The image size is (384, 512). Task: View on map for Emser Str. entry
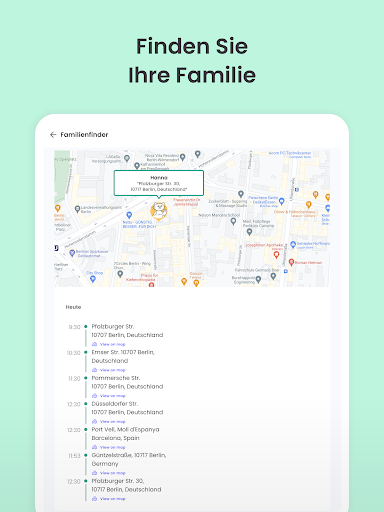112,370
